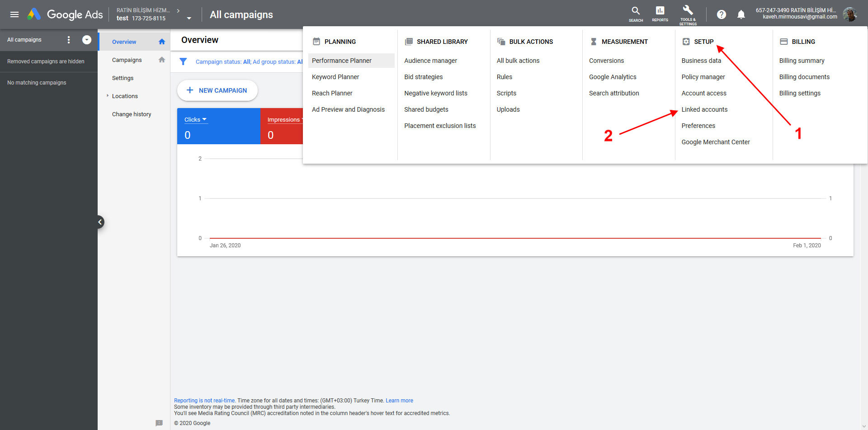
Task: Open Conversions under Measurement
Action: click(606, 61)
